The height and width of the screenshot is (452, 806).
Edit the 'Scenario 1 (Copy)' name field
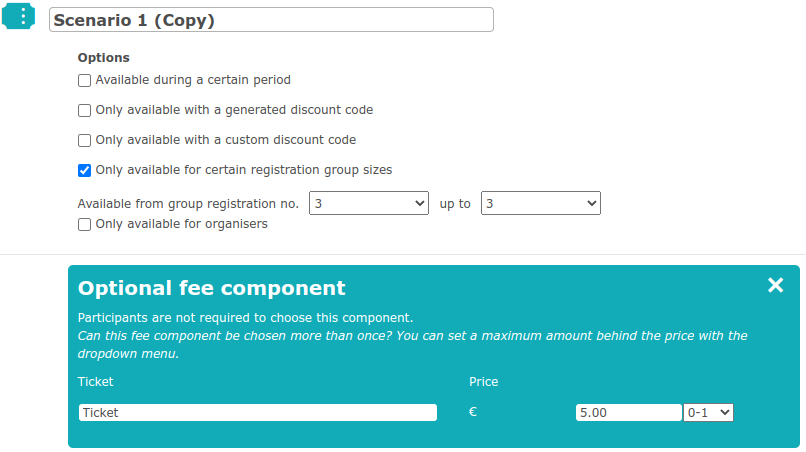(271, 20)
